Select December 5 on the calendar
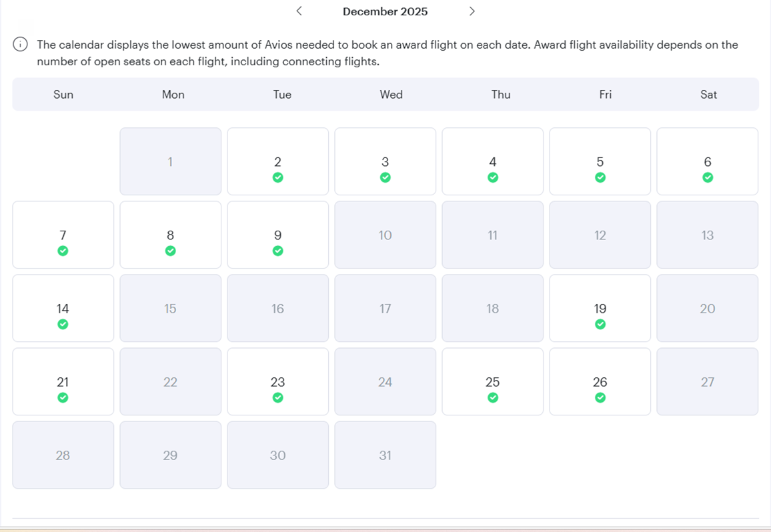Screen dimensions: 771x532 coord(600,161)
